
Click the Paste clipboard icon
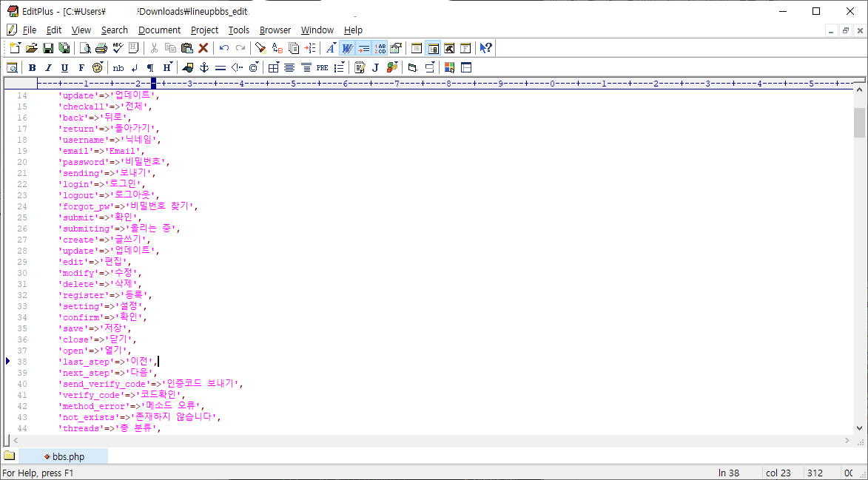coord(186,48)
